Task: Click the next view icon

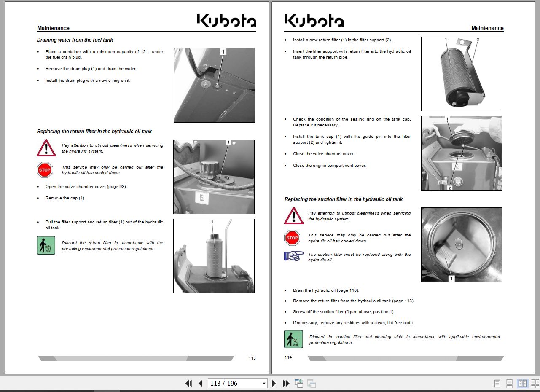Action: coord(311,383)
